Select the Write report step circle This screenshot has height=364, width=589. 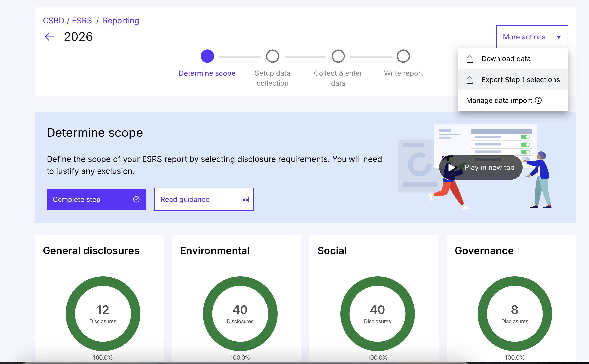[x=403, y=56]
